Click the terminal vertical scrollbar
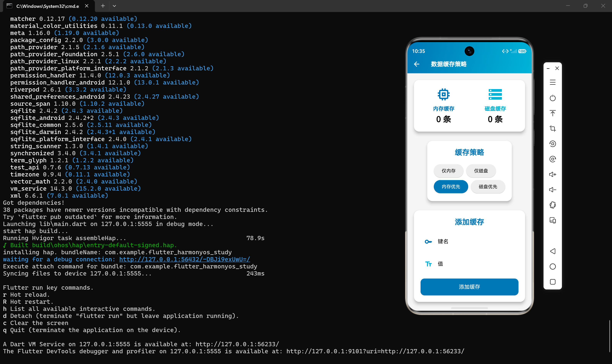Screen dimensions: 612x364 coord(610,336)
